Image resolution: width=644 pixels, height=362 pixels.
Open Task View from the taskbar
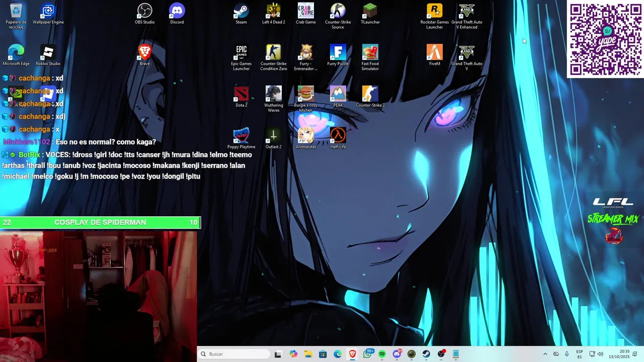click(278, 354)
